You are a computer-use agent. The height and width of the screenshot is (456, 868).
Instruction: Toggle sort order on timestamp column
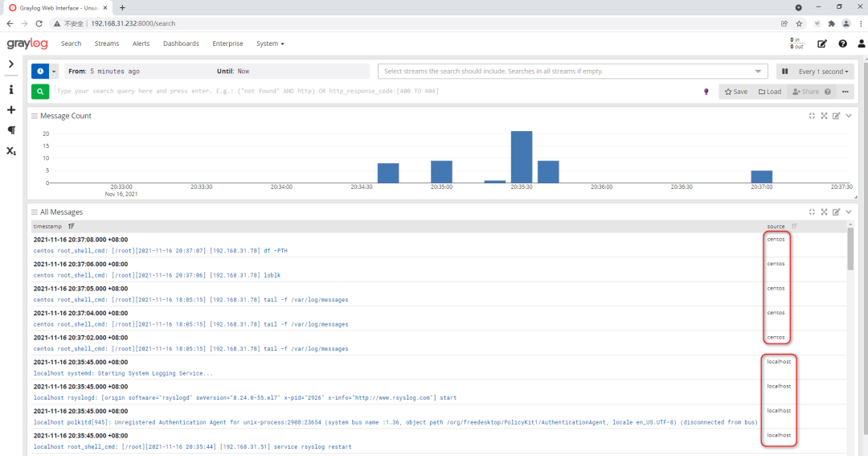point(72,227)
